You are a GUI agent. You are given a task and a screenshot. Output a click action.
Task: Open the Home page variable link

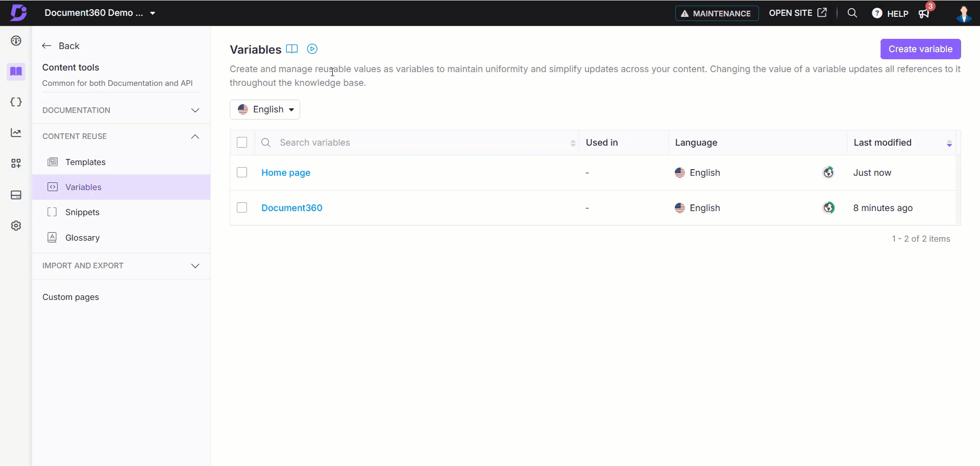pos(286,173)
